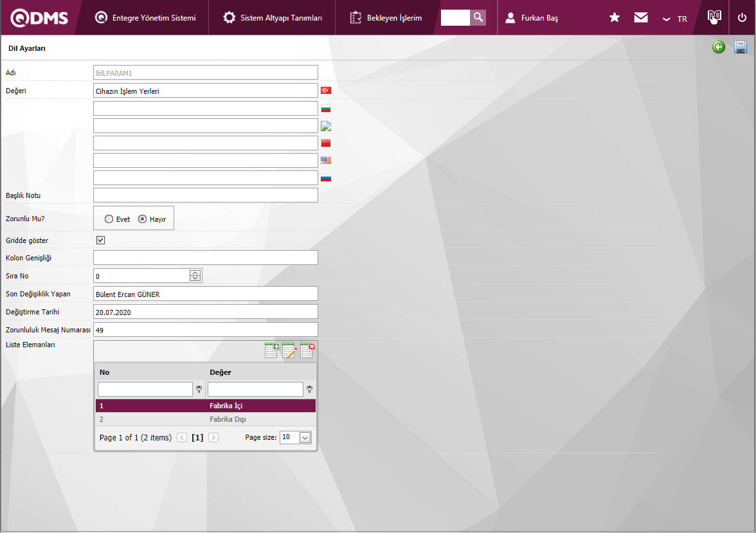Open Sistem Altyapı Tanımları menu
Screen dimensions: 756x533
coord(273,18)
